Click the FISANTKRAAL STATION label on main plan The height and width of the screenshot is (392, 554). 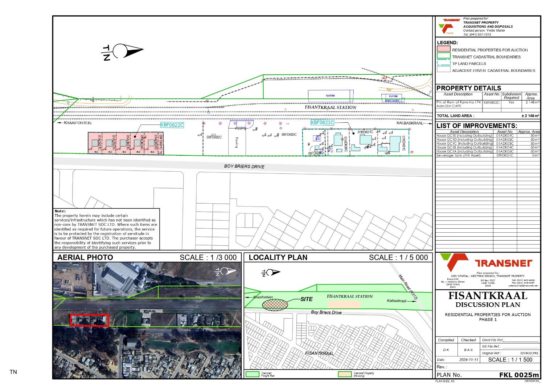tap(330, 107)
